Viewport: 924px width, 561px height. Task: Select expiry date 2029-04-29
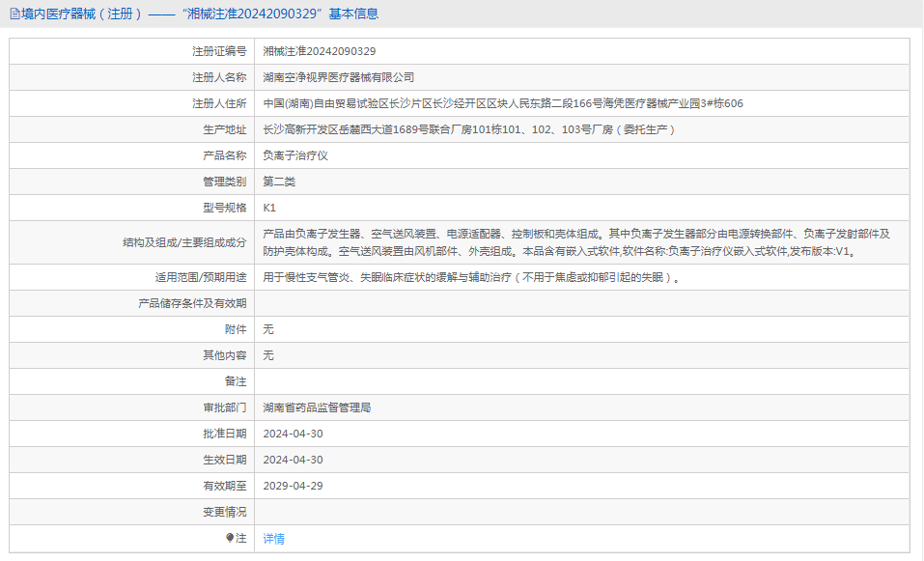click(x=293, y=486)
